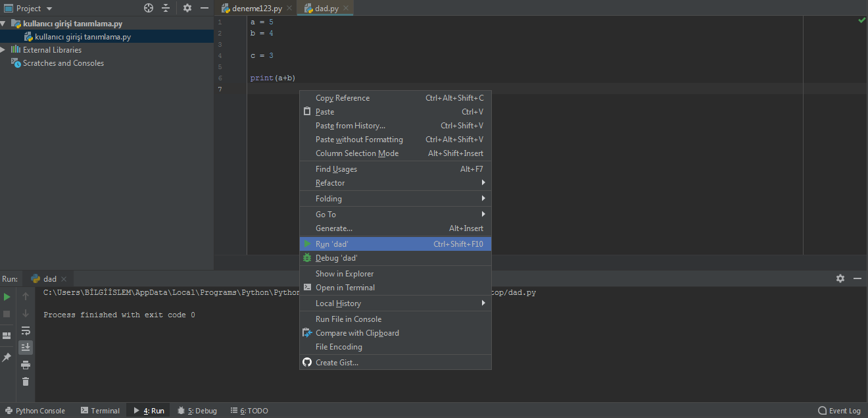The height and width of the screenshot is (418, 868).
Task: Expand External Libraries node
Action: 3,50
